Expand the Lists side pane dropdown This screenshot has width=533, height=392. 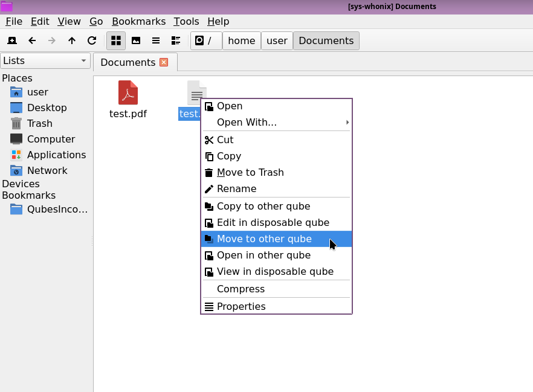pos(45,60)
